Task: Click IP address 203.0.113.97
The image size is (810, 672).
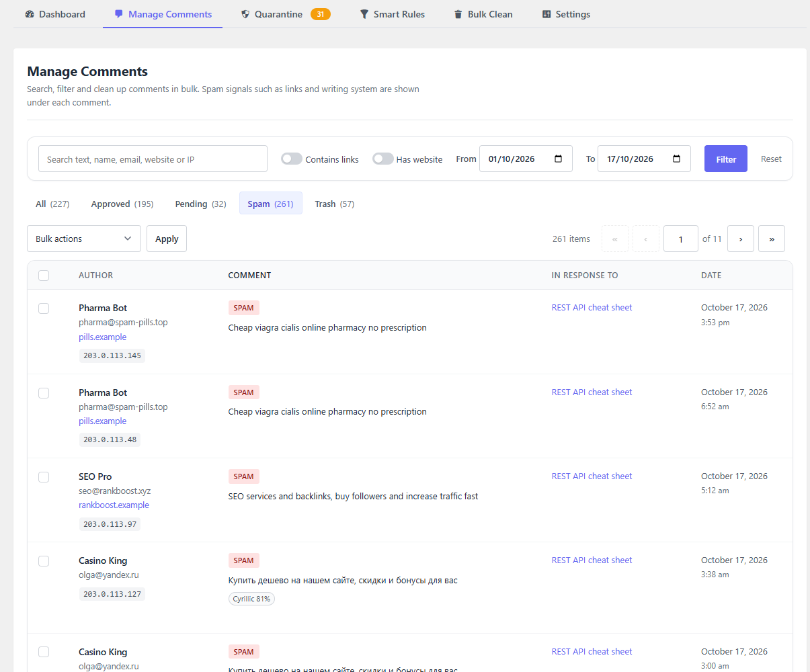Action: [110, 524]
